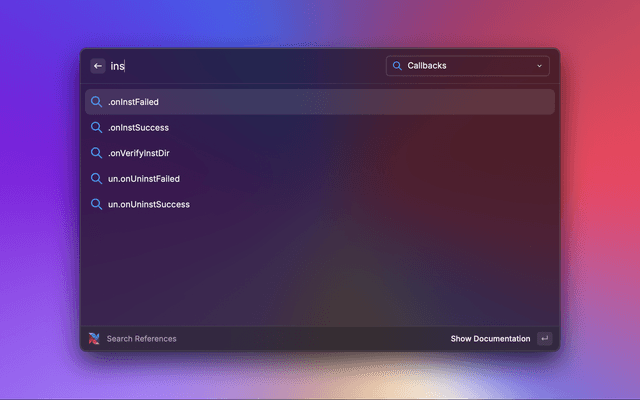Click the chevron arrow in the Callbacks dropdown
The image size is (640, 400).
click(539, 66)
